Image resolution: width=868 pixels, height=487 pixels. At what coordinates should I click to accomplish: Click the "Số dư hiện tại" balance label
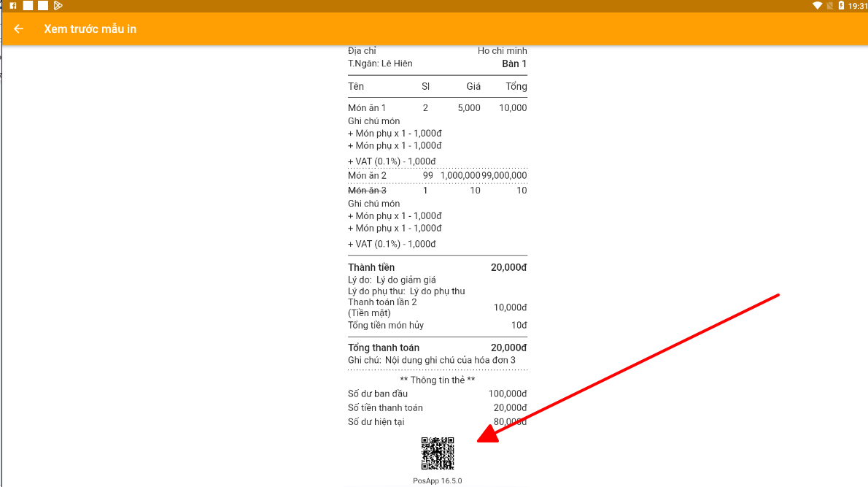(x=376, y=422)
